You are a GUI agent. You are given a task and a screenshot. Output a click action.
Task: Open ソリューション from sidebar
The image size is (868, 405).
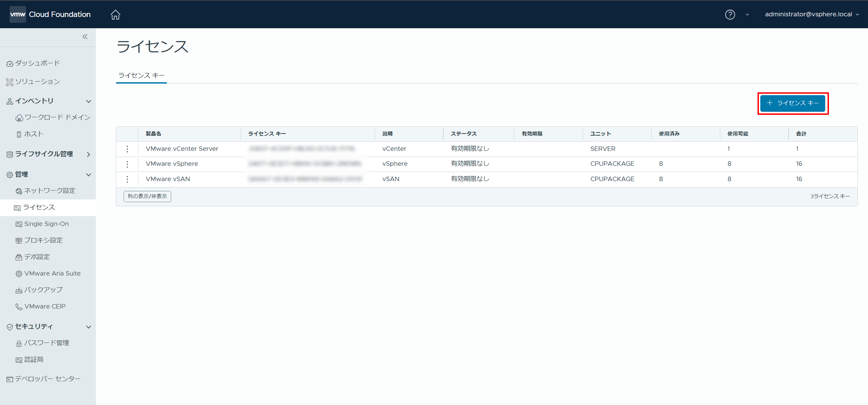click(x=37, y=82)
